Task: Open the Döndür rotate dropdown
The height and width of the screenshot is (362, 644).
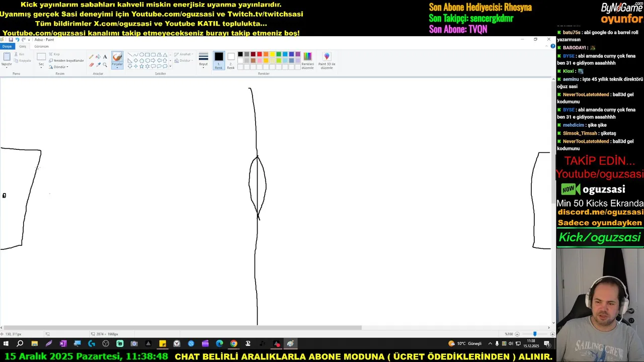Action: (x=58, y=67)
